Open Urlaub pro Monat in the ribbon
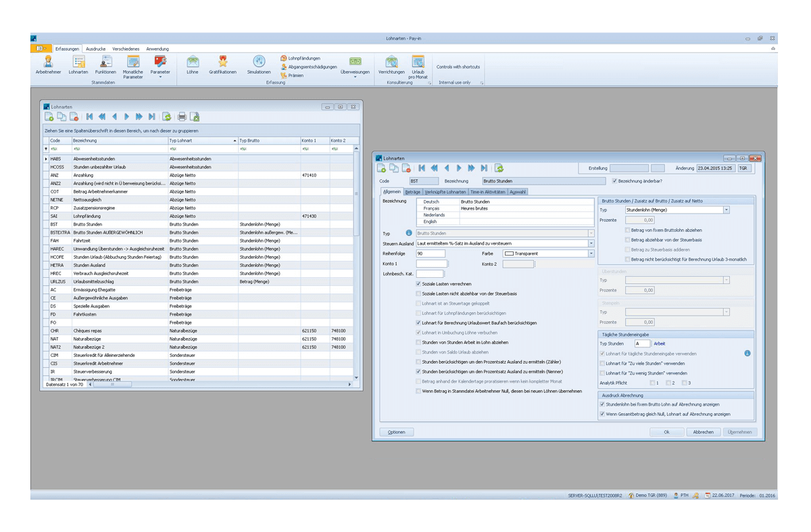This screenshot has height=532, width=811. coord(418,67)
